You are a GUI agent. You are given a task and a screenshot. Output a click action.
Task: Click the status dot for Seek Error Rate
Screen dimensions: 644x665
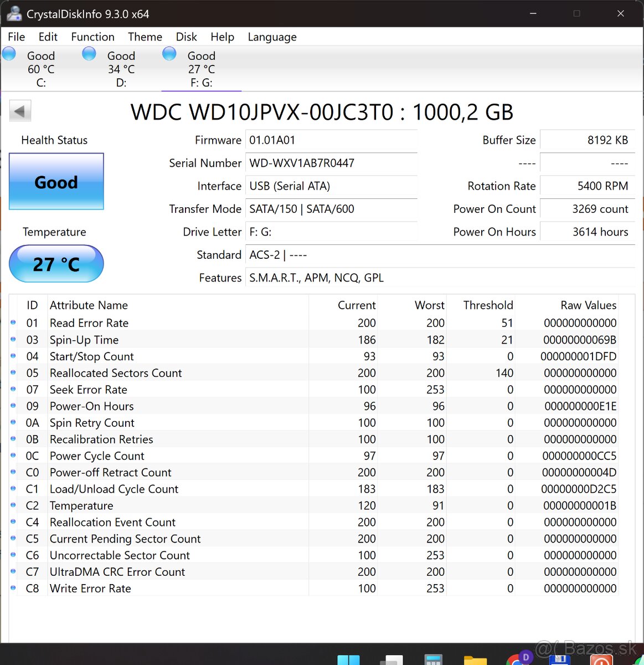click(13, 388)
